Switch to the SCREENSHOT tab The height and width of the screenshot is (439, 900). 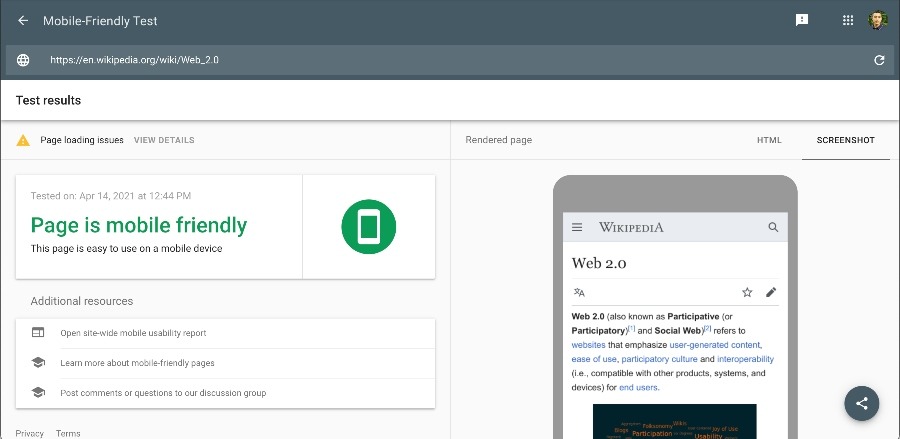point(845,140)
